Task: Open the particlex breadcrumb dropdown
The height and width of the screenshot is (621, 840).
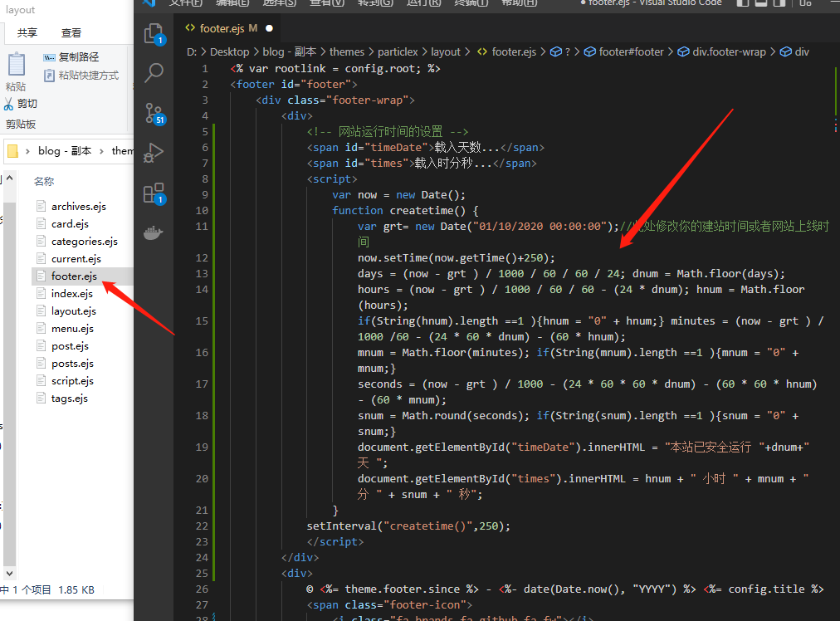Action: (x=398, y=52)
